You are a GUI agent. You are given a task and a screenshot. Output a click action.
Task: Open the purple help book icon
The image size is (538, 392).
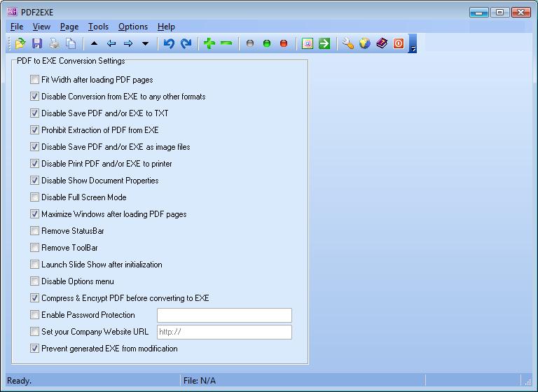[x=382, y=43]
